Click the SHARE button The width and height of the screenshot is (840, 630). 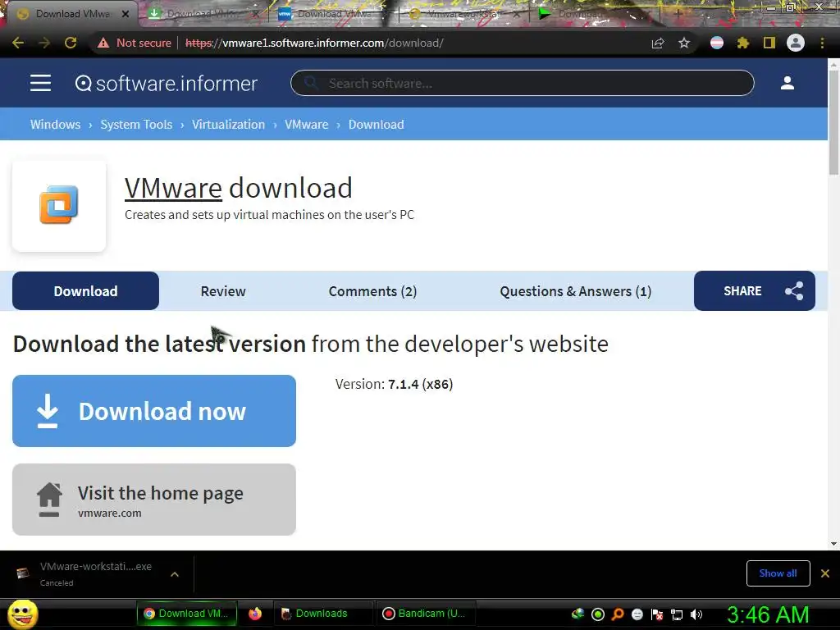coord(755,291)
